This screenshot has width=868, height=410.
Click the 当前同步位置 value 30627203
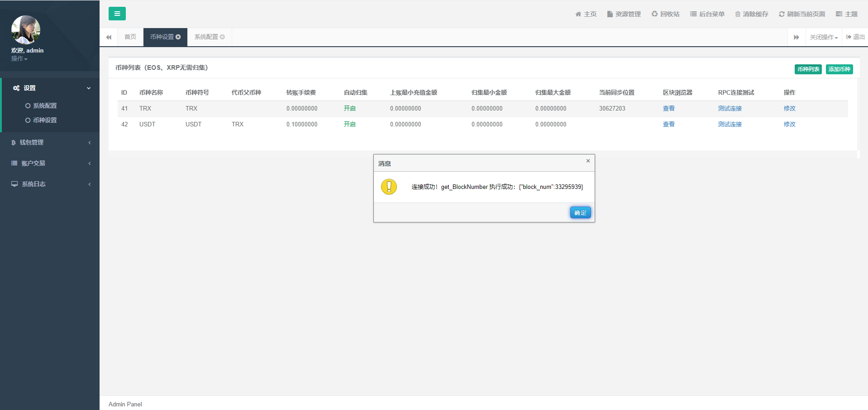[612, 108]
